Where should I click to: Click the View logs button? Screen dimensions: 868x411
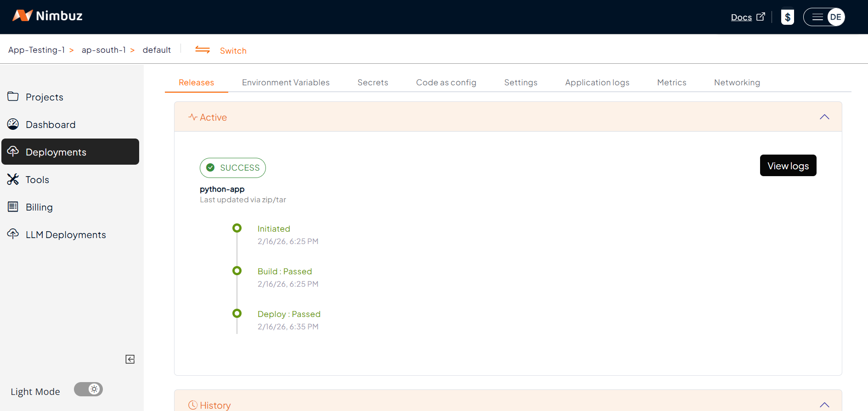788,166
